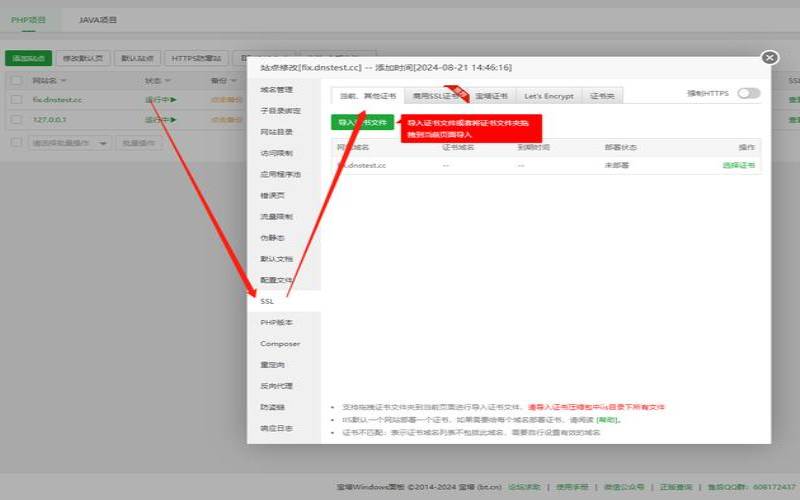
Task: Open redirect settings in sidebar
Action: tap(272, 365)
